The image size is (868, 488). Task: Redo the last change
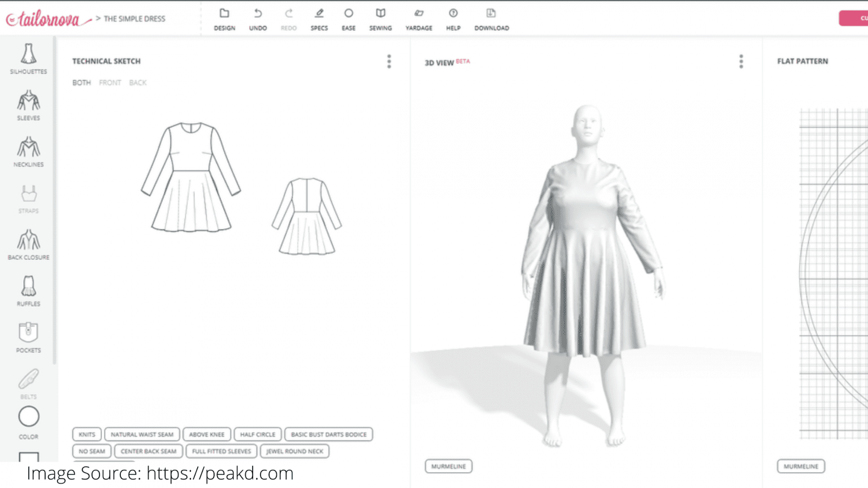tap(289, 19)
